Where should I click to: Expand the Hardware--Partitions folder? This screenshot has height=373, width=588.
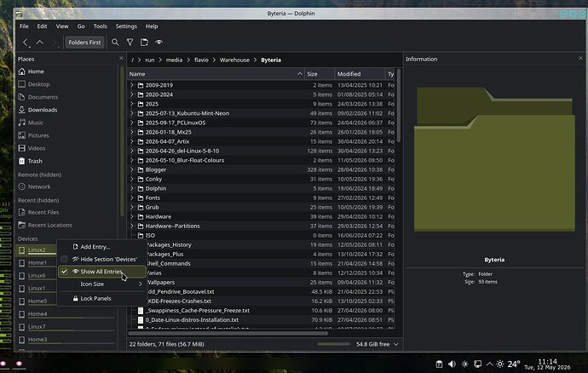coord(132,226)
